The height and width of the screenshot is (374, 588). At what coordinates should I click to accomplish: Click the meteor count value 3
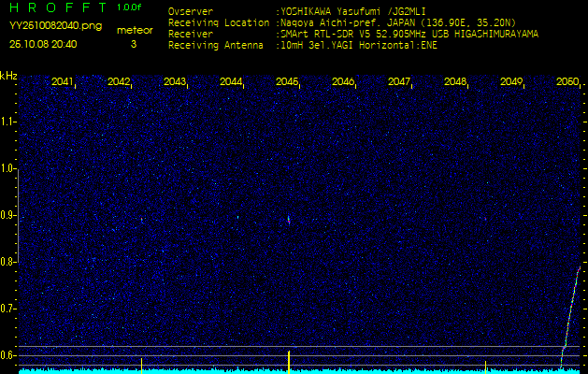pyautogui.click(x=133, y=43)
